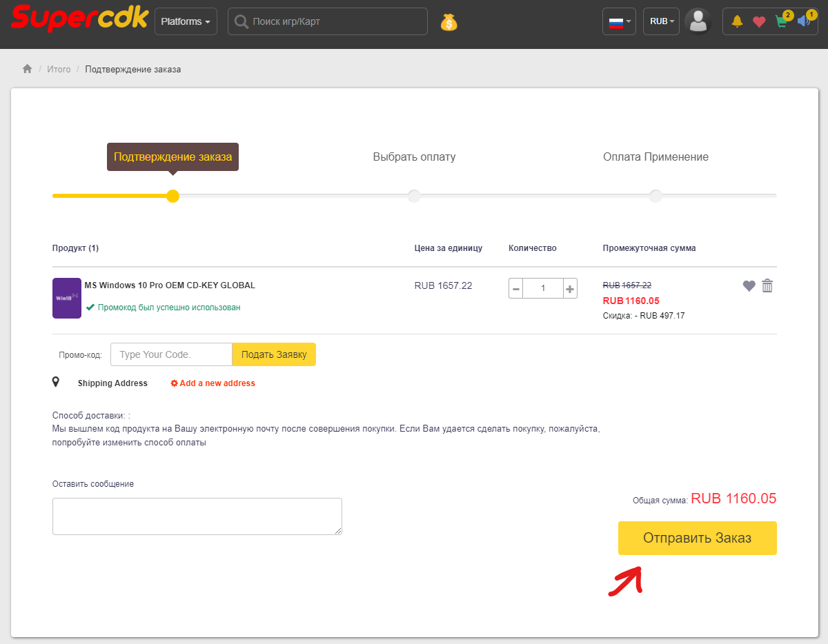828x644 pixels.
Task: Click the Итого breadcrumb link
Action: (59, 70)
